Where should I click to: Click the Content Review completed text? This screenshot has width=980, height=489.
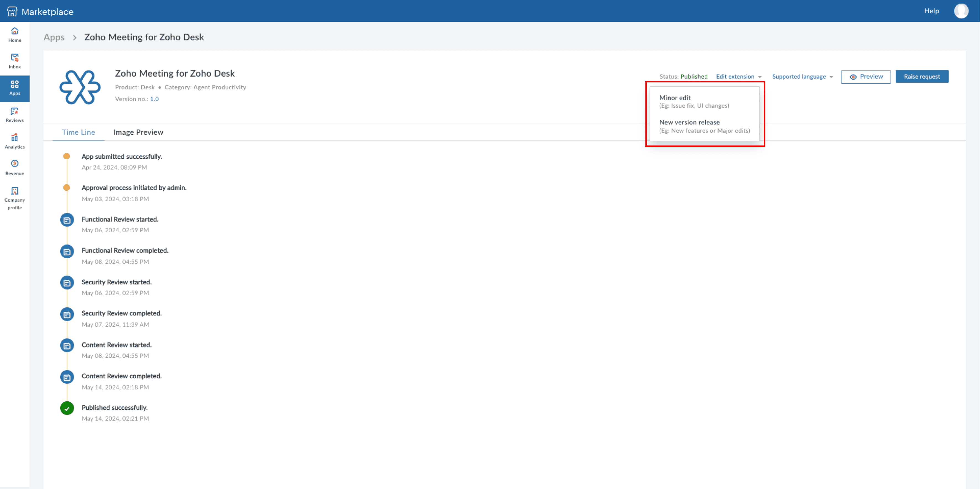pos(121,376)
